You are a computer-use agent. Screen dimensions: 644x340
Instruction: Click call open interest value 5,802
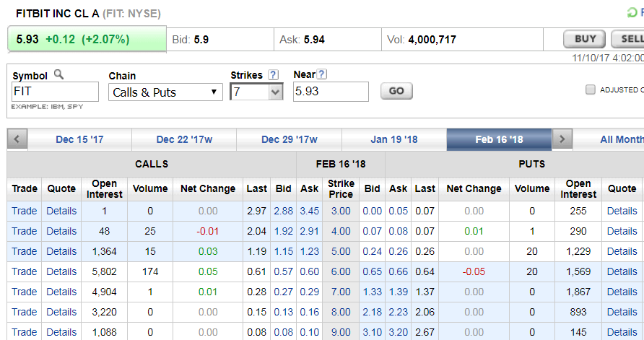(104, 271)
